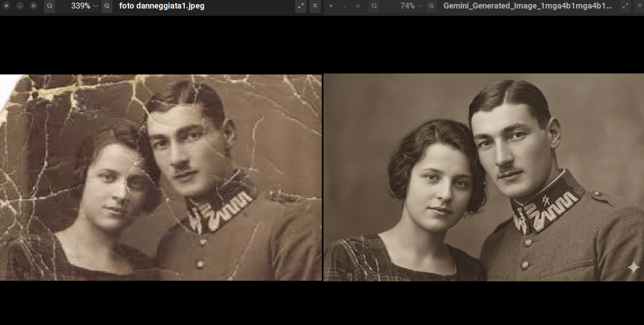Click the damaged photo in the left viewer

pyautogui.click(x=161, y=177)
